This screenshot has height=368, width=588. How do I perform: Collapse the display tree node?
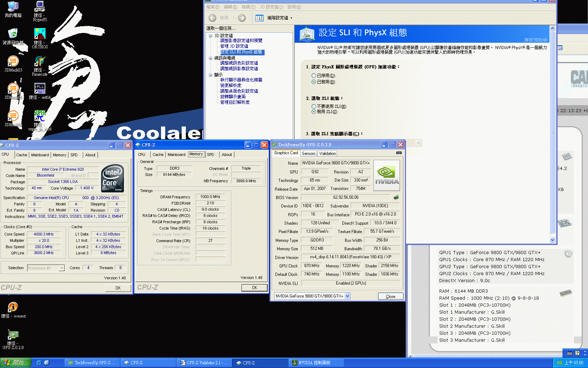pos(211,75)
